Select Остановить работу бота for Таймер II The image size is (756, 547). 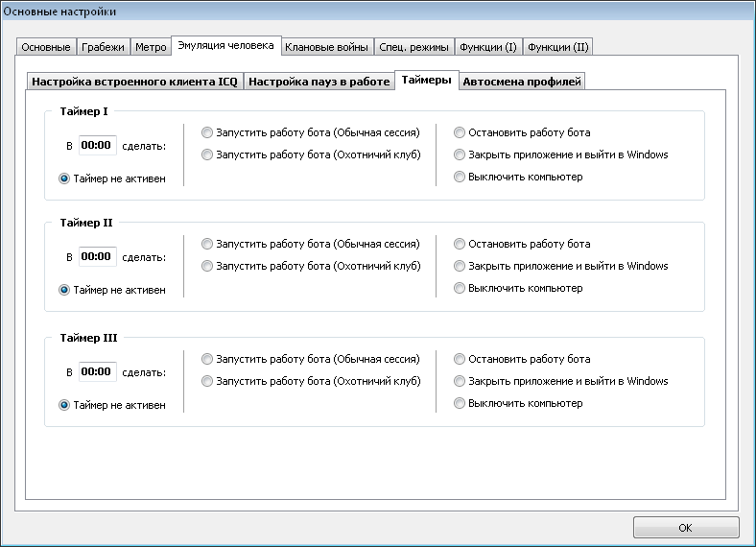[x=522, y=244]
